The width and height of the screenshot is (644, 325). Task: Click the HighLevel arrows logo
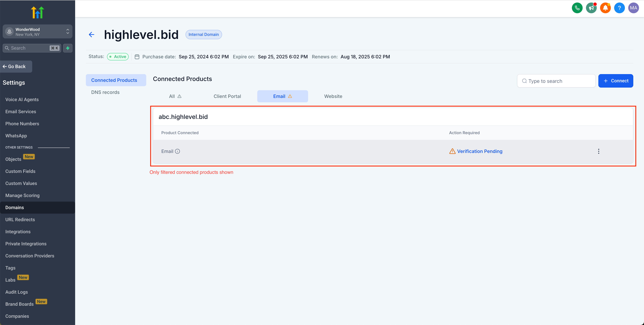(38, 13)
